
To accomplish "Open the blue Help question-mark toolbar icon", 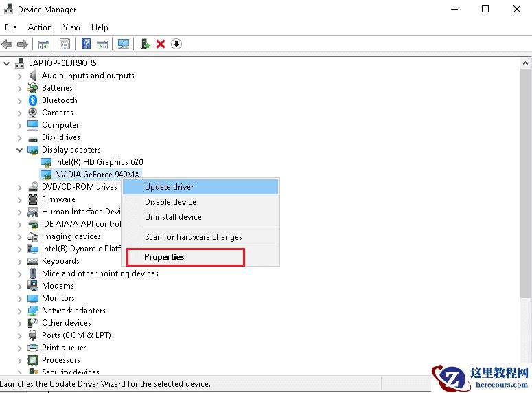I will point(86,44).
